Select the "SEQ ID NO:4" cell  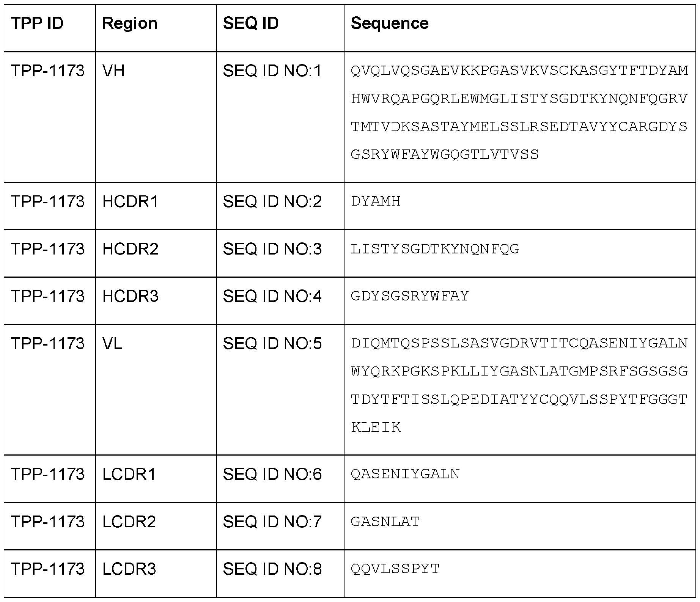point(272,296)
